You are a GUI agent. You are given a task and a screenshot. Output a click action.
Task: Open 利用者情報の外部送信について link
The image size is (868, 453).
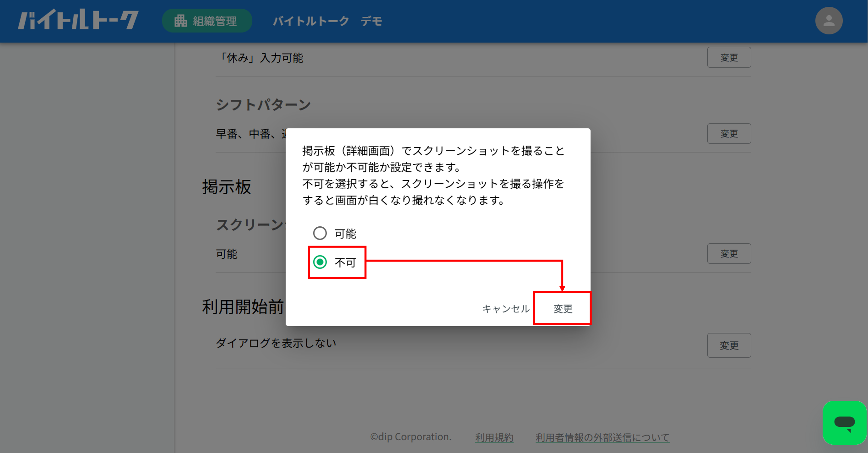(x=602, y=437)
